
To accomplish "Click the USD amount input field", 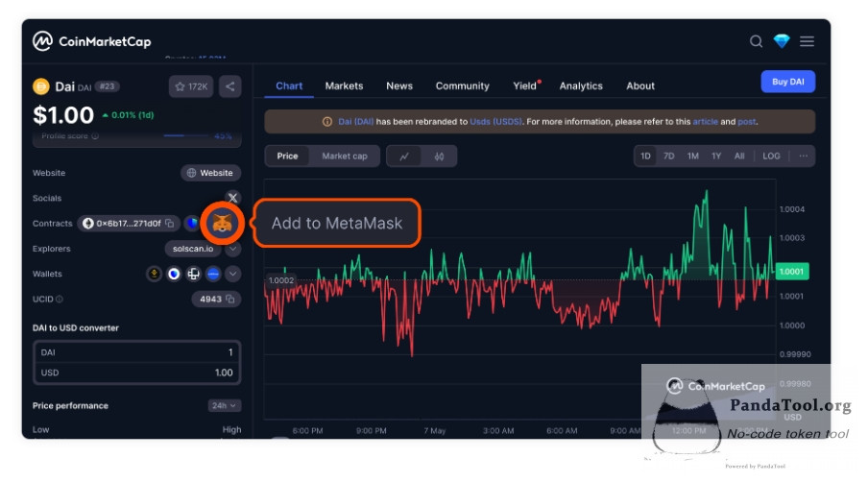I will [x=136, y=373].
